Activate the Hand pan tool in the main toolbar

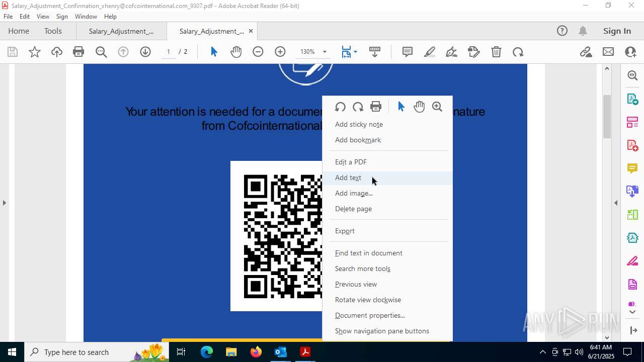[x=236, y=52]
